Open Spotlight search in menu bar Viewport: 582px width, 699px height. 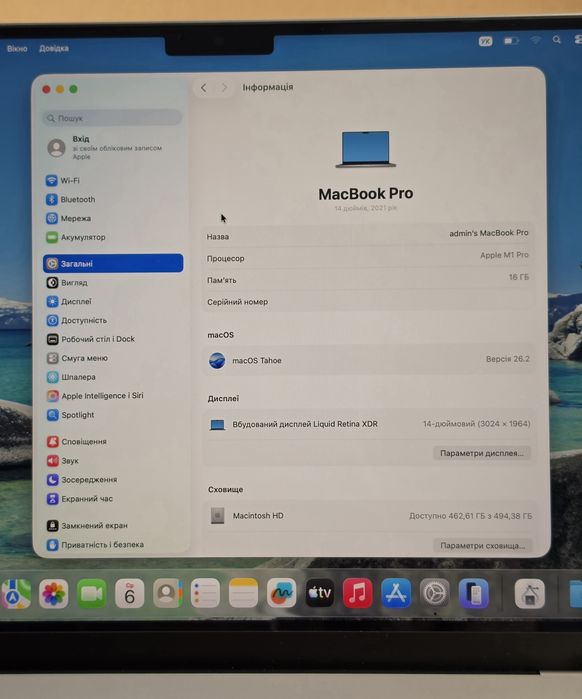pos(557,40)
